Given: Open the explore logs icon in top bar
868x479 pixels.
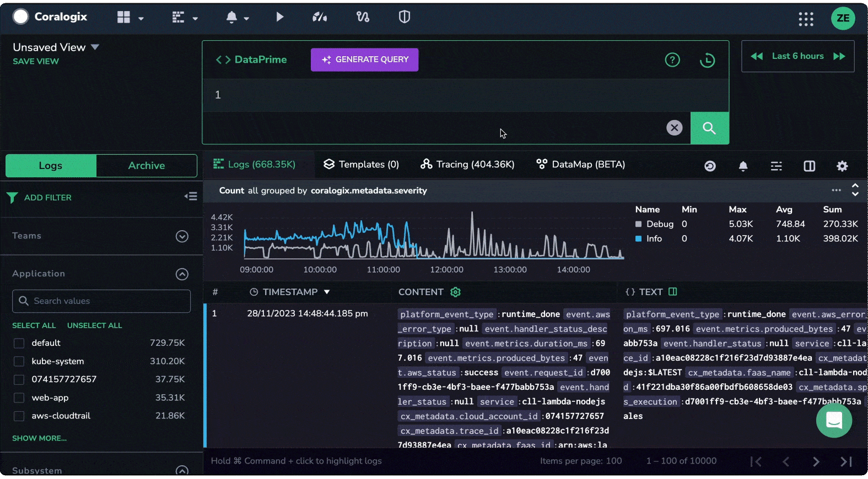Looking at the screenshot, I should point(178,17).
